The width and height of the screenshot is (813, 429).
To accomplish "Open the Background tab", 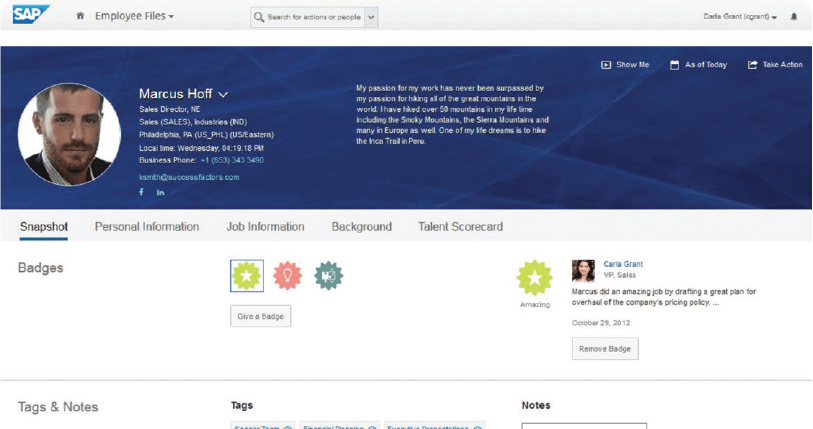I will pyautogui.click(x=362, y=227).
